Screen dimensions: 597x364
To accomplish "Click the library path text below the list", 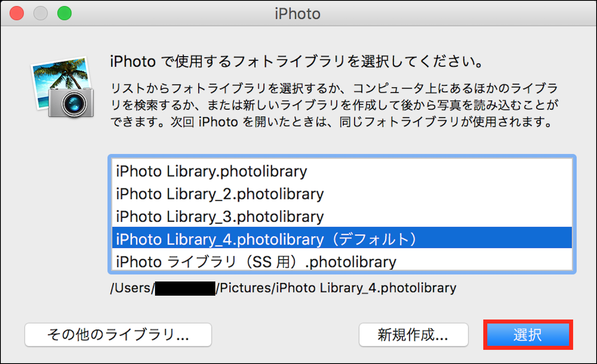I will tap(337, 288).
